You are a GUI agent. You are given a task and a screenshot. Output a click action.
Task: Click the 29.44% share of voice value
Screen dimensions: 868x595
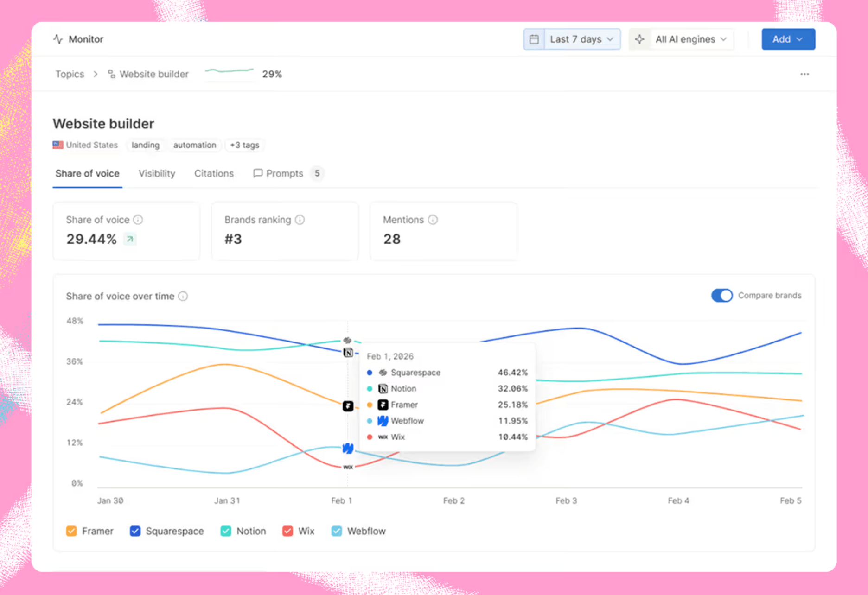click(91, 239)
